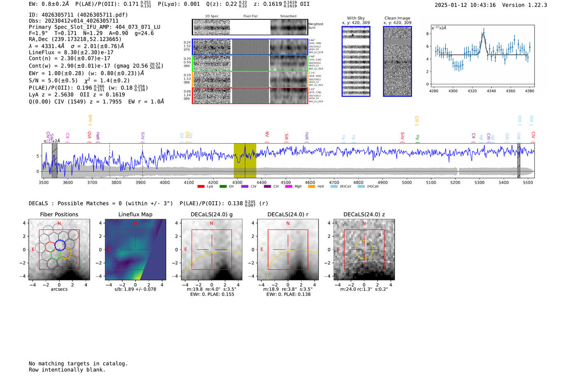Image resolution: width=576 pixels, height=392 pixels.
Task: Click the Obs 20230412v014_4026305711 line
Action: pos(74,21)
